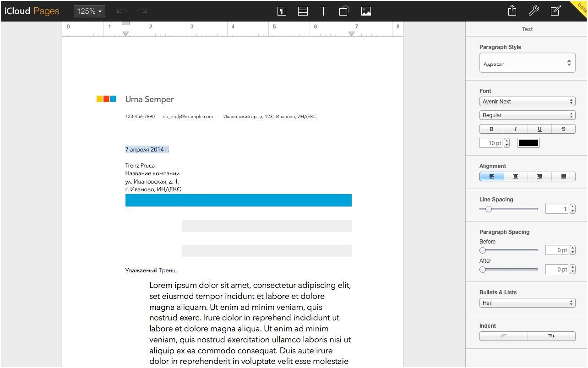
Task: Open the Bullets & Lists dropdown
Action: coord(527,303)
